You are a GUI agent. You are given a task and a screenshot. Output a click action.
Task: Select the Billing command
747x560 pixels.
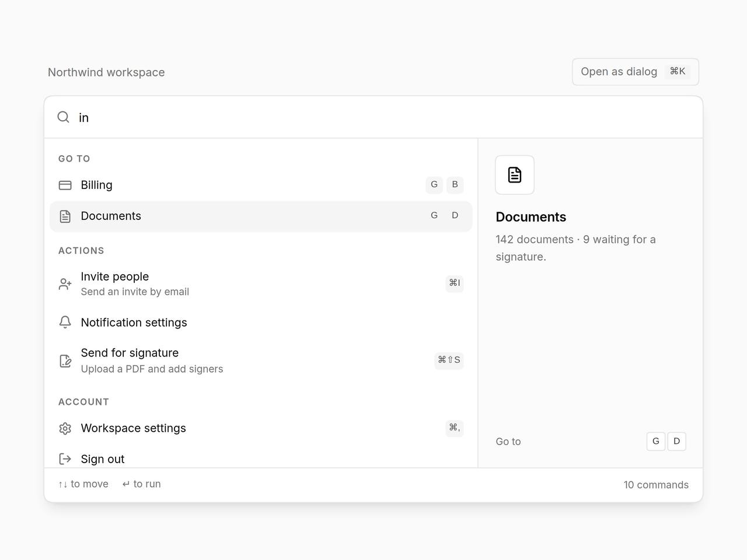261,185
